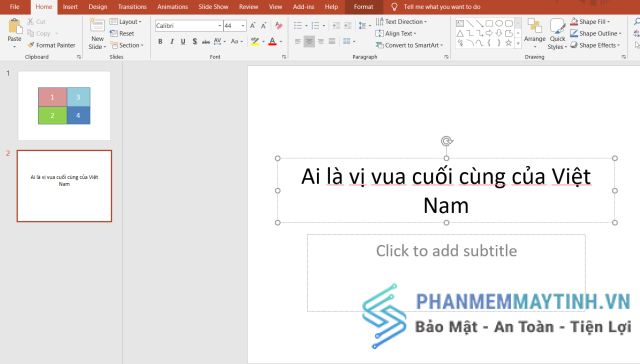640x364 pixels.
Task: Open the Arrange tool
Action: point(535,33)
